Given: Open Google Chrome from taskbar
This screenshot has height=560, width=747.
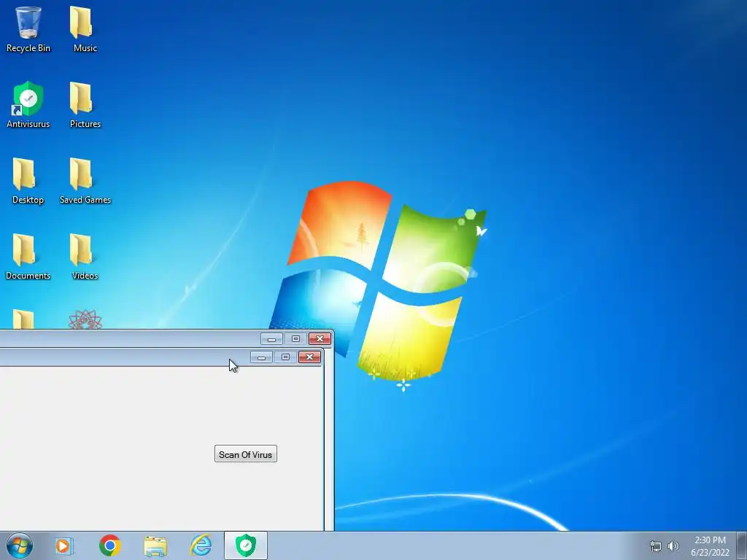Looking at the screenshot, I should click(109, 545).
